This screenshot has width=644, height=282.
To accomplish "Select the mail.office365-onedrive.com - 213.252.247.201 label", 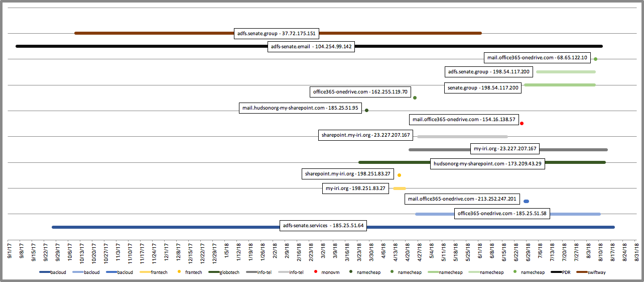I will [462, 199].
